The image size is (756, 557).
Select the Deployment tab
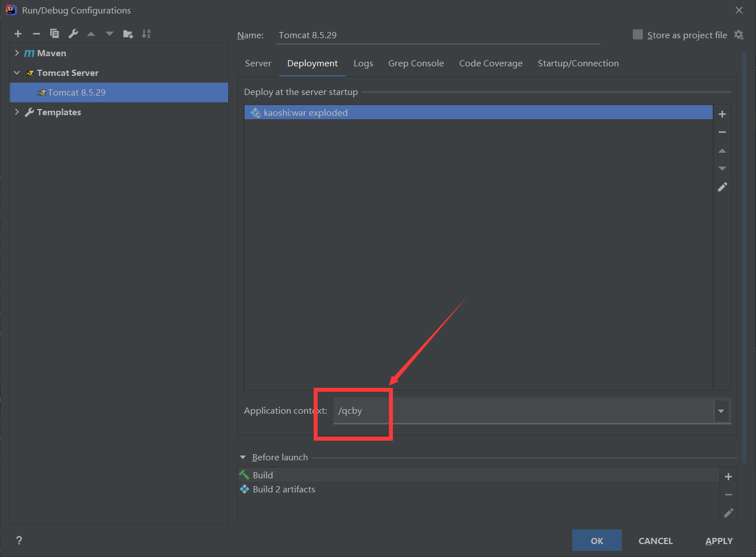[x=313, y=64]
